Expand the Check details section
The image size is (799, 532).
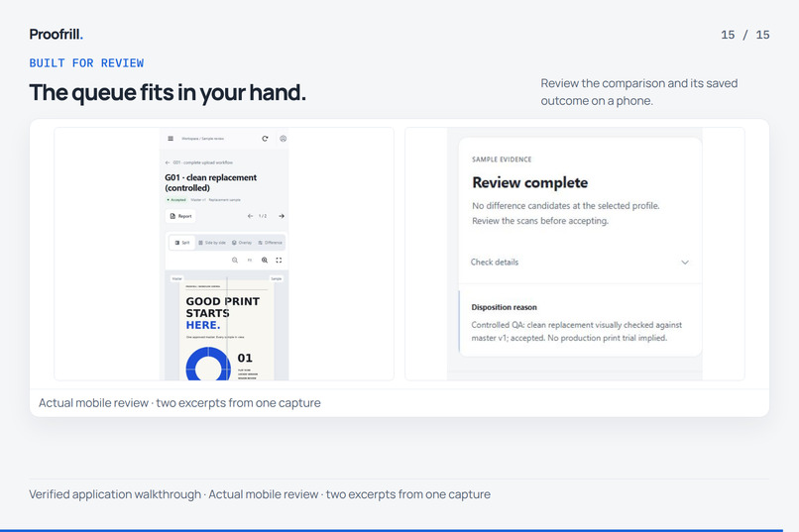tap(580, 263)
